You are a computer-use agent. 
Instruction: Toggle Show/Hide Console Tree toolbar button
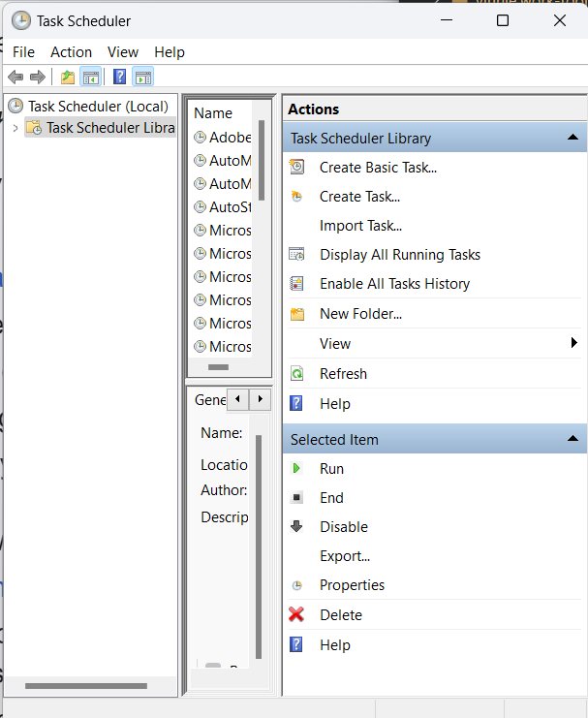(x=90, y=78)
